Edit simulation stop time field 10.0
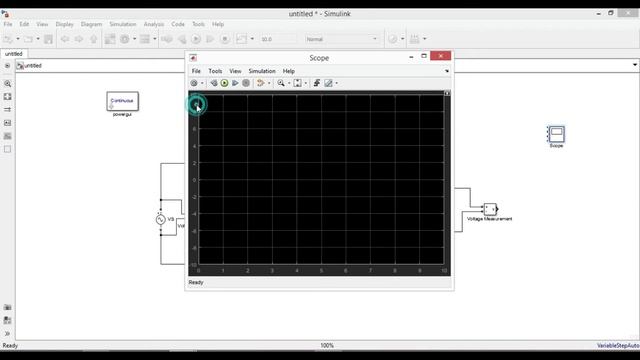The width and height of the screenshot is (640, 360). click(278, 39)
